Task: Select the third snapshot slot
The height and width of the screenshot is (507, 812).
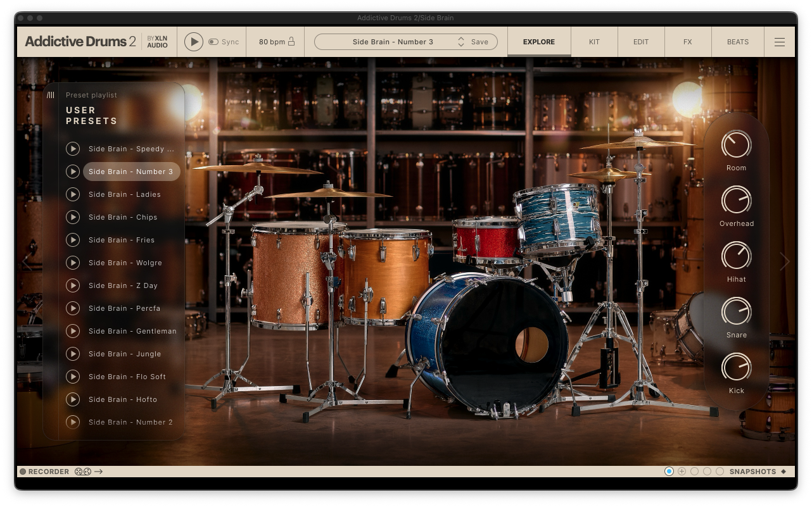Action: 694,472
